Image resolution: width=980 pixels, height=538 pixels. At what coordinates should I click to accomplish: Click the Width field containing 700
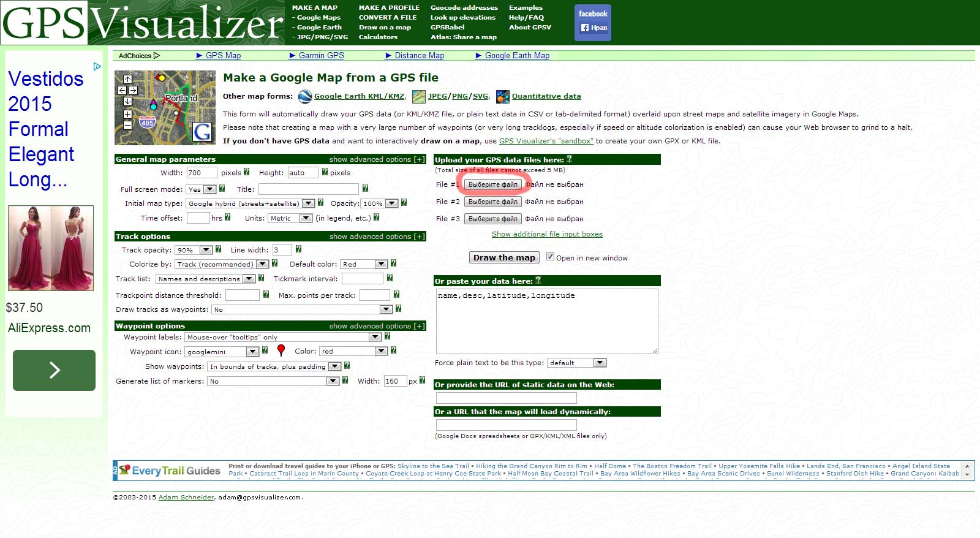pos(202,173)
